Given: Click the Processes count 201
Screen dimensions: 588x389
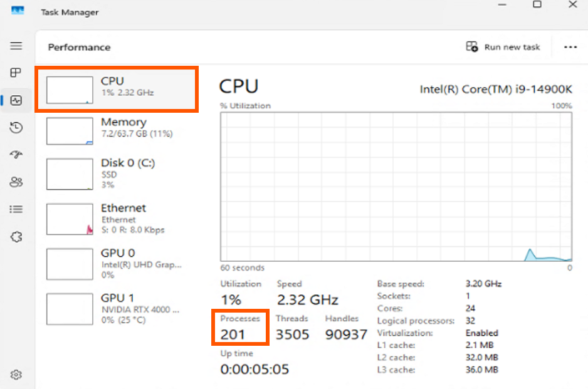Looking at the screenshot, I should click(x=233, y=335).
